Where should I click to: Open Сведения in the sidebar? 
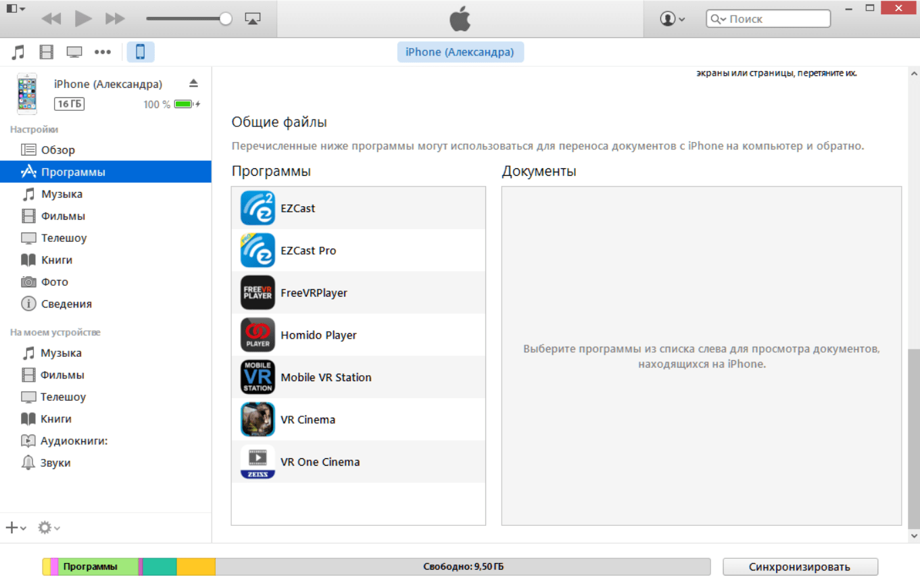click(105, 304)
